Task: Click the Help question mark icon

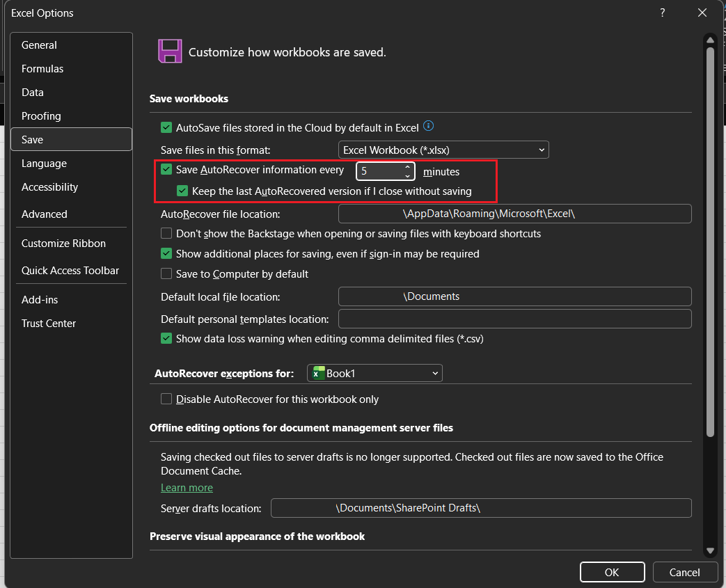Action: click(x=663, y=13)
